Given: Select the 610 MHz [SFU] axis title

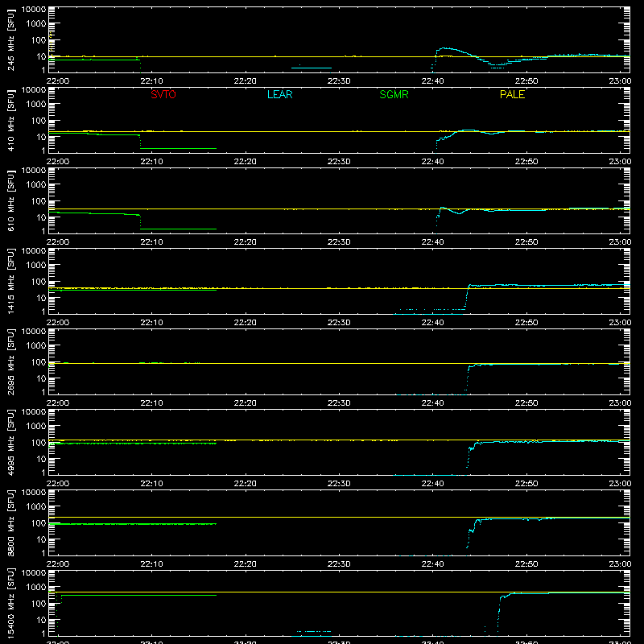Looking at the screenshot, I should [10, 200].
